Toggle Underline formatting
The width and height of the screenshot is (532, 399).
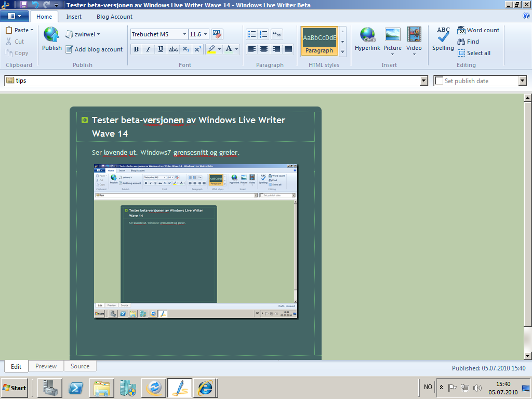click(161, 49)
